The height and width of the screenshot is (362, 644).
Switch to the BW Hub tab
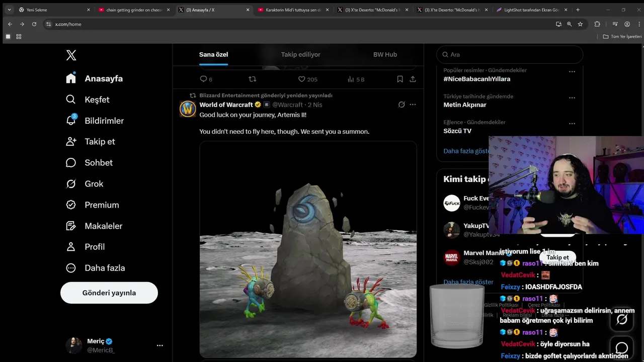point(385,54)
